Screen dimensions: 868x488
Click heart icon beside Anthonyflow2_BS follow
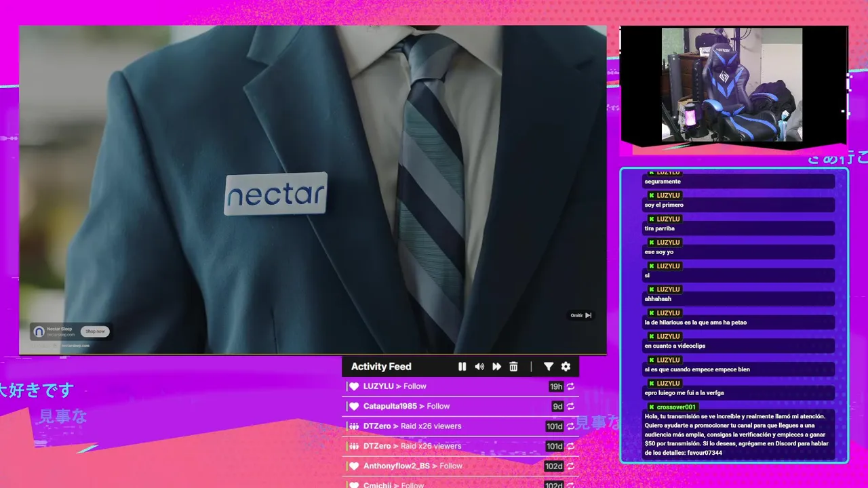[353, 466]
